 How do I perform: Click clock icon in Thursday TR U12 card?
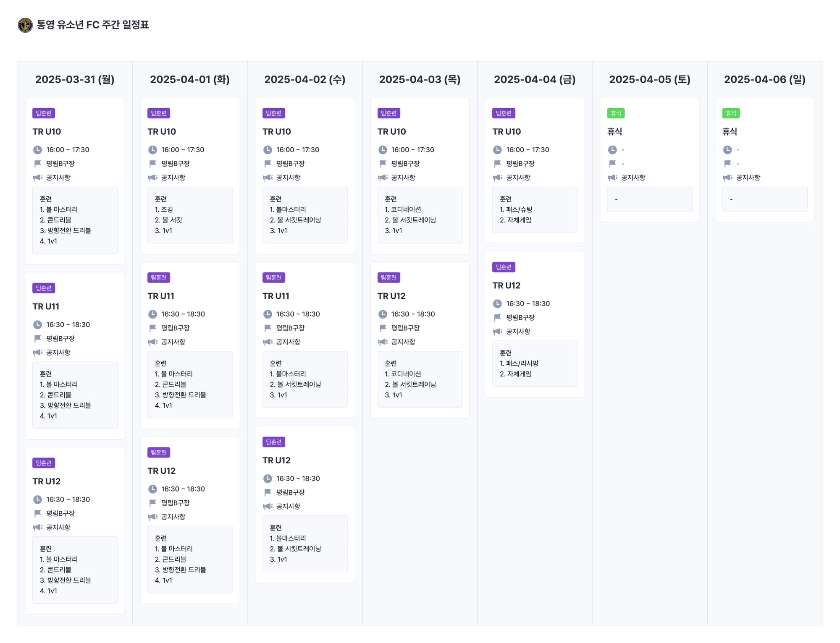[x=383, y=314]
